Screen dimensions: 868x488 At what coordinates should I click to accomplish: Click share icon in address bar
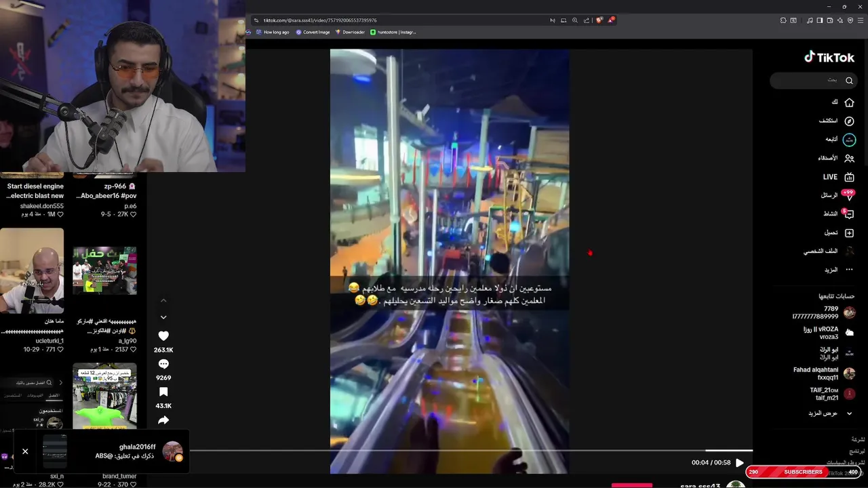pyautogui.click(x=587, y=20)
